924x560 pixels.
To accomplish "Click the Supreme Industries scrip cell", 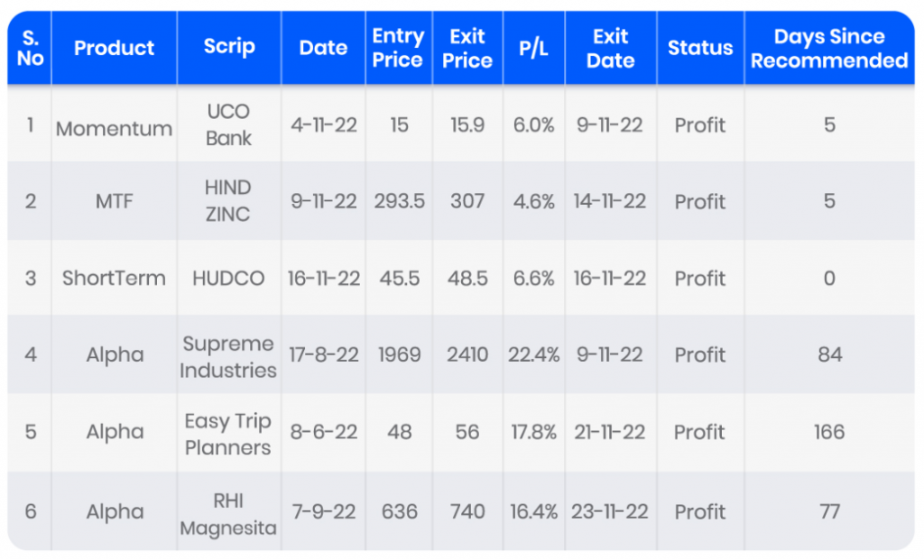I will coord(228,356).
